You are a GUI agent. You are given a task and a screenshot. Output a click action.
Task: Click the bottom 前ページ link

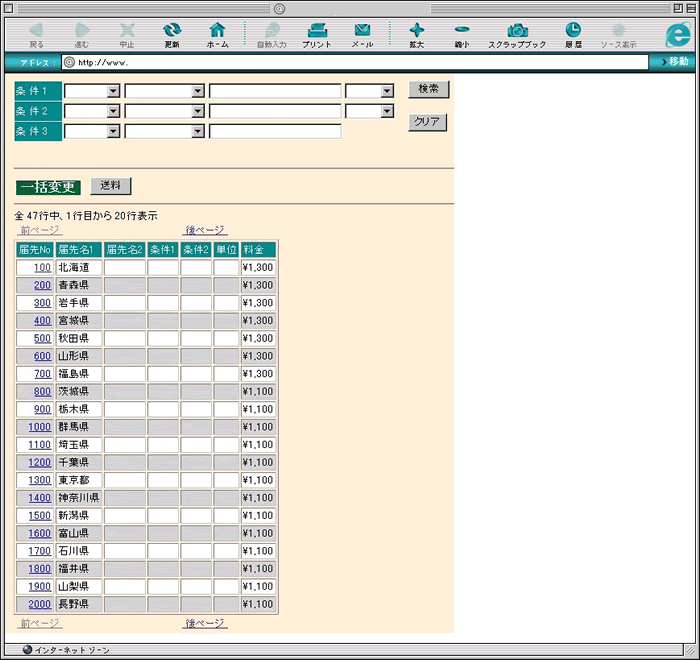[40, 623]
